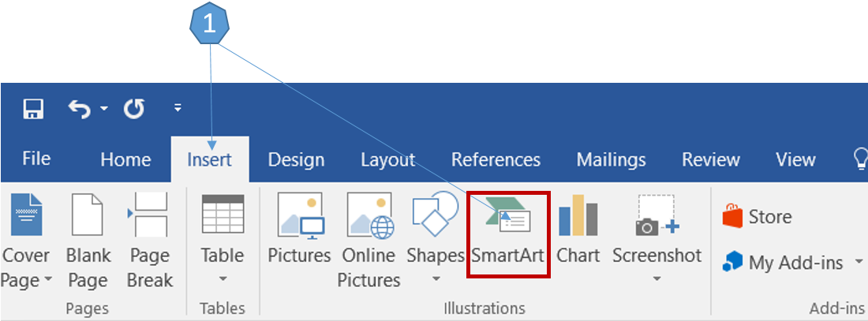The height and width of the screenshot is (321, 868).
Task: Open the File menu tab
Action: click(x=36, y=159)
